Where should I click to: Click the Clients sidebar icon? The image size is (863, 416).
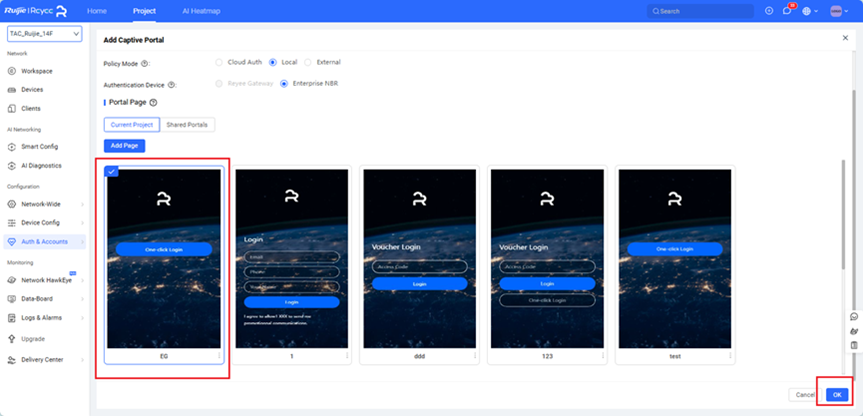[x=12, y=109]
